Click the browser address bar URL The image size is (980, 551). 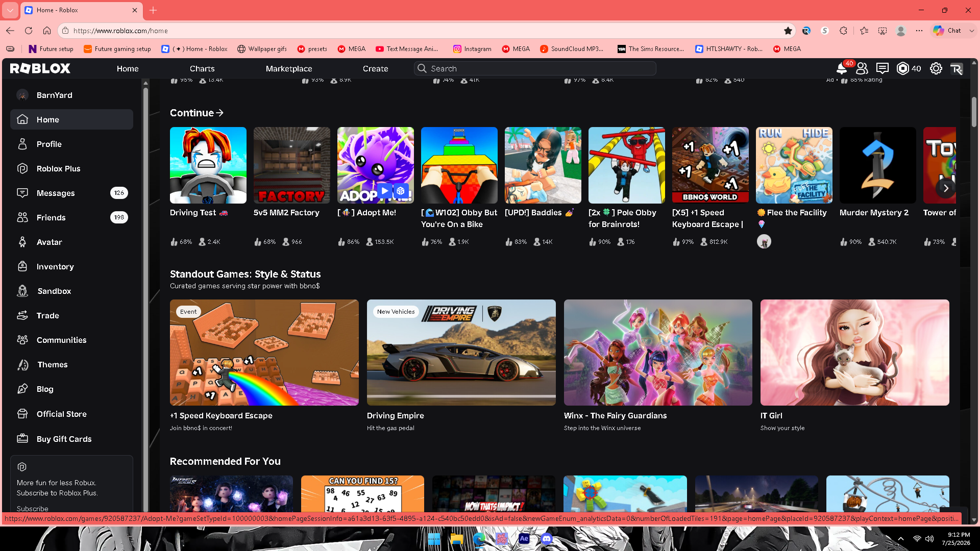[120, 31]
